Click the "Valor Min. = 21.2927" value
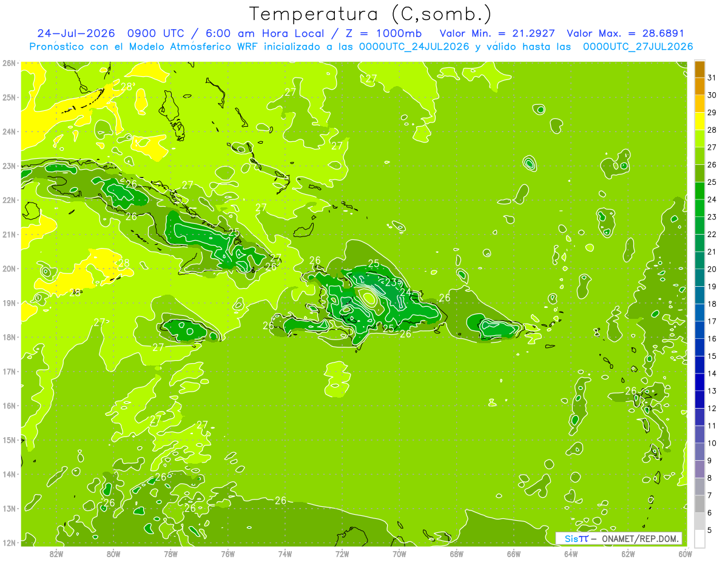Screen dimensions: 728x562 click(497, 33)
